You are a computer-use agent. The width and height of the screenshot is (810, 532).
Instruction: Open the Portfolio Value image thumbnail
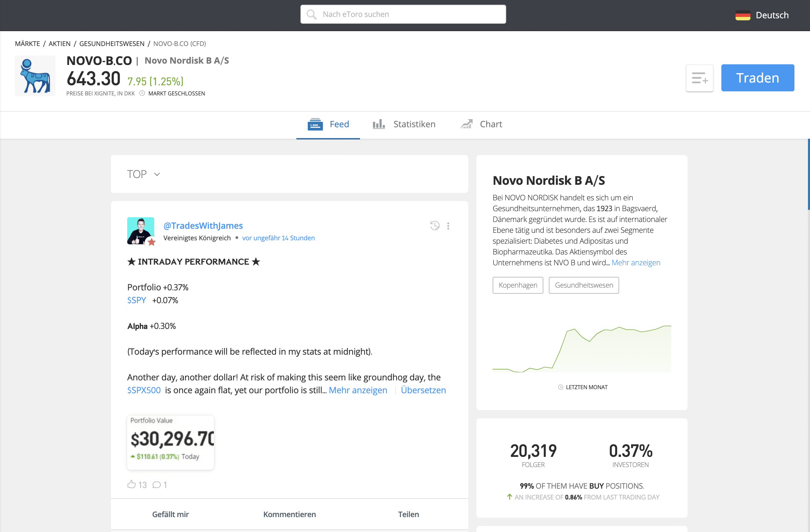point(171,442)
